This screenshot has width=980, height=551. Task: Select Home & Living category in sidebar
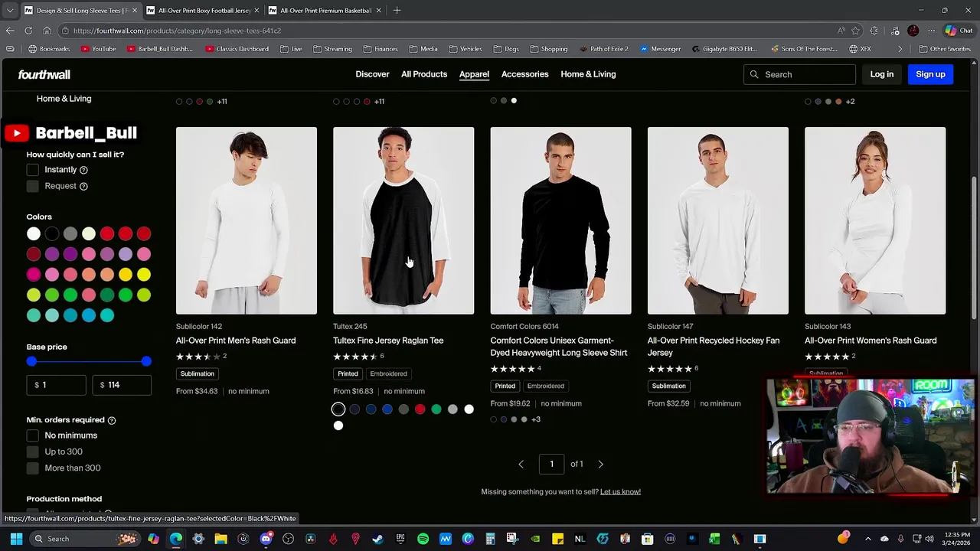pyautogui.click(x=64, y=99)
